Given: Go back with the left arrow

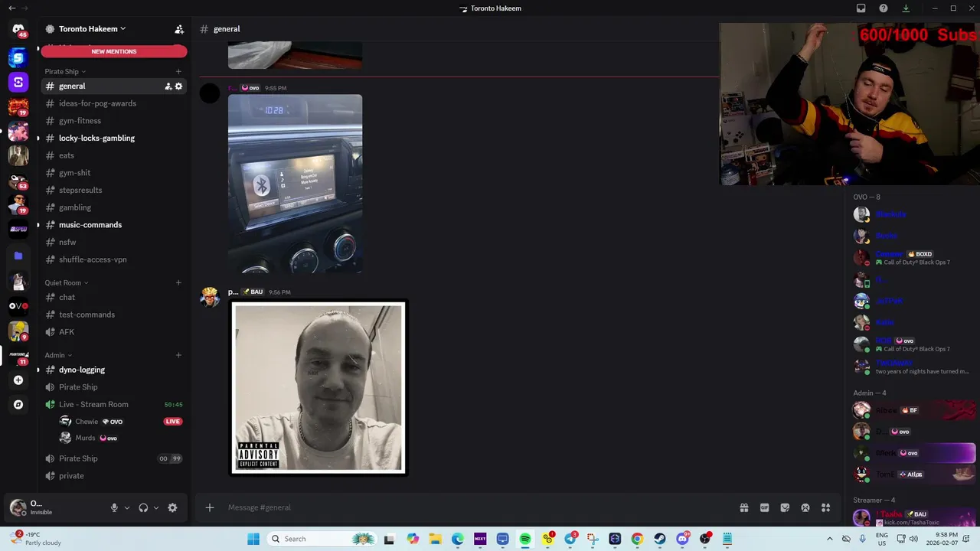Looking at the screenshot, I should 11,8.
